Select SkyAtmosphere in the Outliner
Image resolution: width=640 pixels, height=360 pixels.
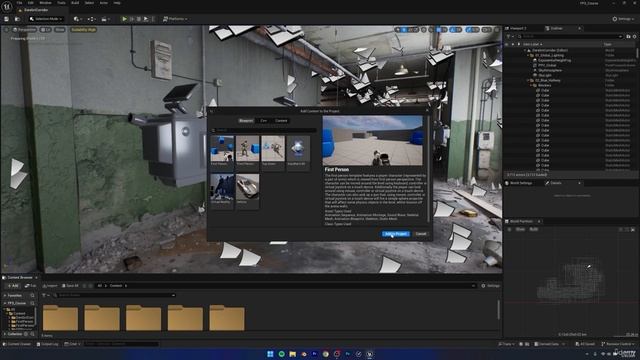pyautogui.click(x=550, y=70)
